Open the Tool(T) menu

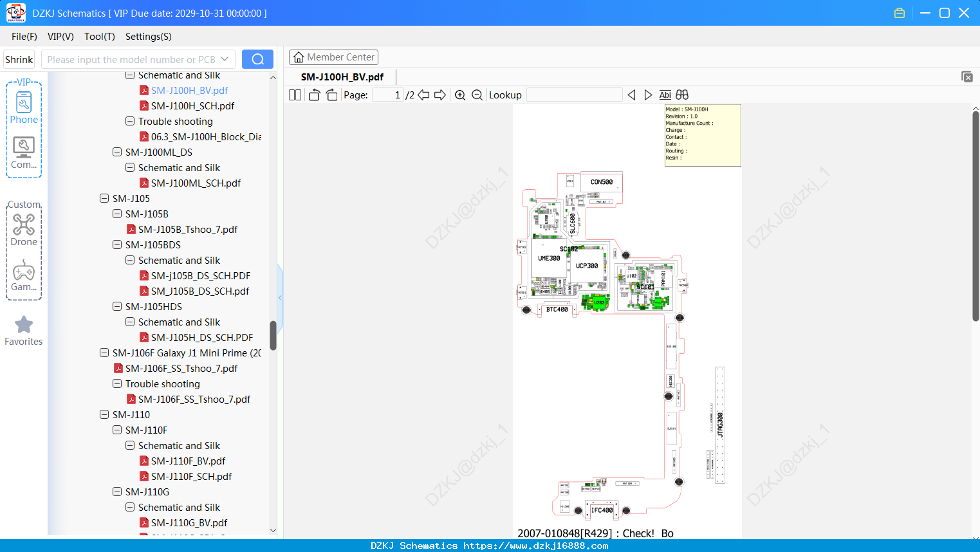click(x=100, y=37)
